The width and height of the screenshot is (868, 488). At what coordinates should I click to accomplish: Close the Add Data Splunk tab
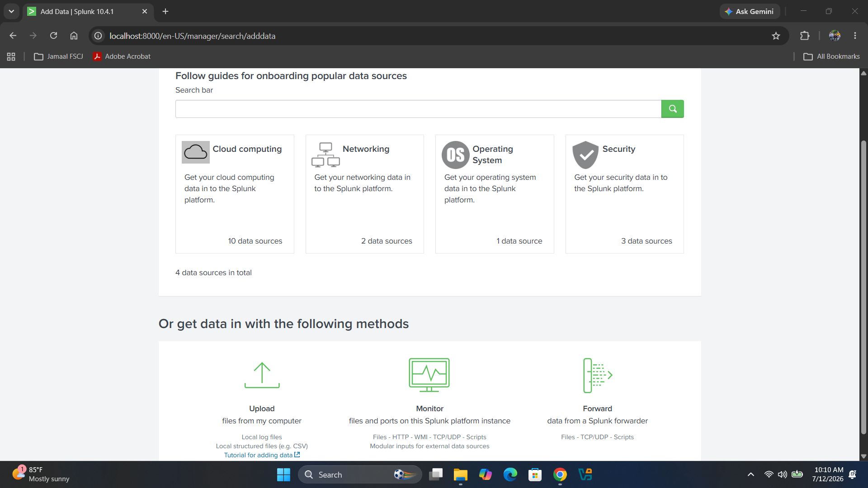tap(145, 11)
